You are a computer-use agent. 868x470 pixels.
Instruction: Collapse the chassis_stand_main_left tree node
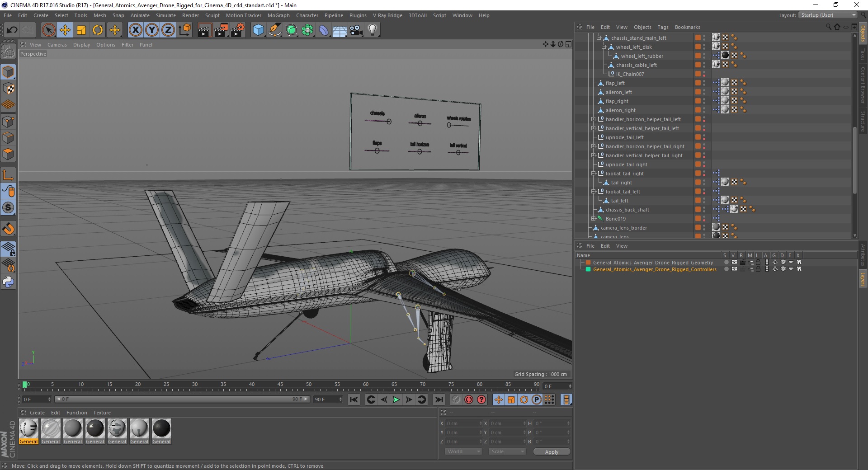pyautogui.click(x=599, y=38)
